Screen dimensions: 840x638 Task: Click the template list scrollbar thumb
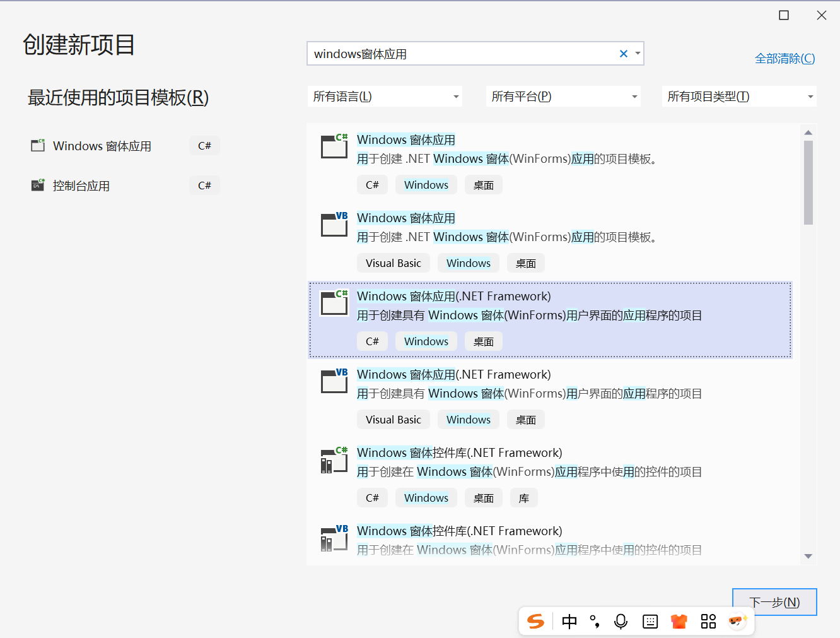808,182
